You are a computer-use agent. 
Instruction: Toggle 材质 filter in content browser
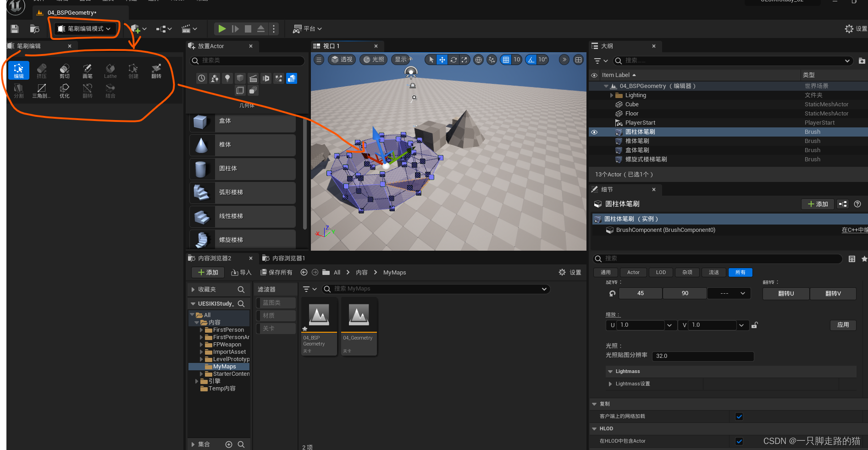click(276, 316)
